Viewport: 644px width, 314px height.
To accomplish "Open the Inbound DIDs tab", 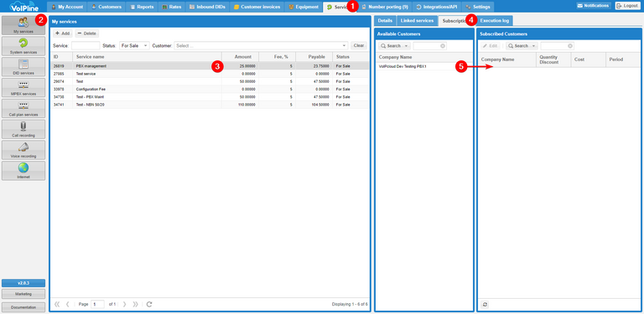I will pyautogui.click(x=207, y=7).
